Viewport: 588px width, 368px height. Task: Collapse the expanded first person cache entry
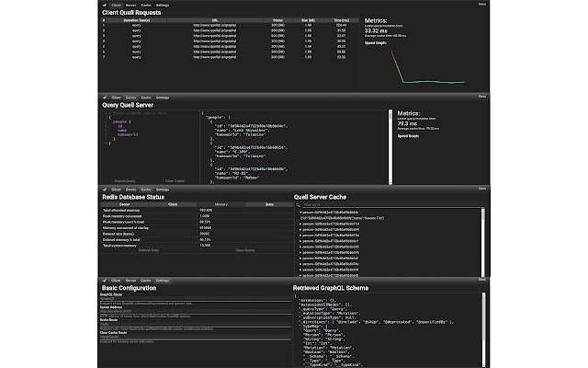pos(300,213)
